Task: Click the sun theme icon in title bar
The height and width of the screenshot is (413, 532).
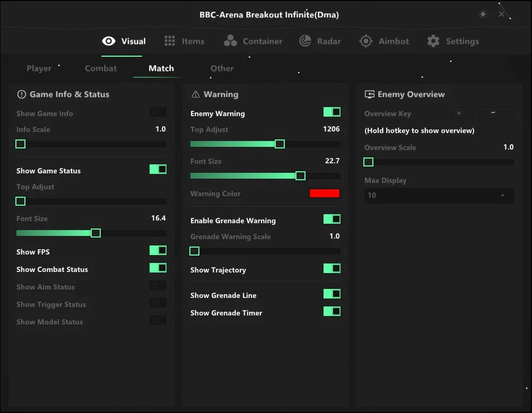Action: pyautogui.click(x=483, y=14)
